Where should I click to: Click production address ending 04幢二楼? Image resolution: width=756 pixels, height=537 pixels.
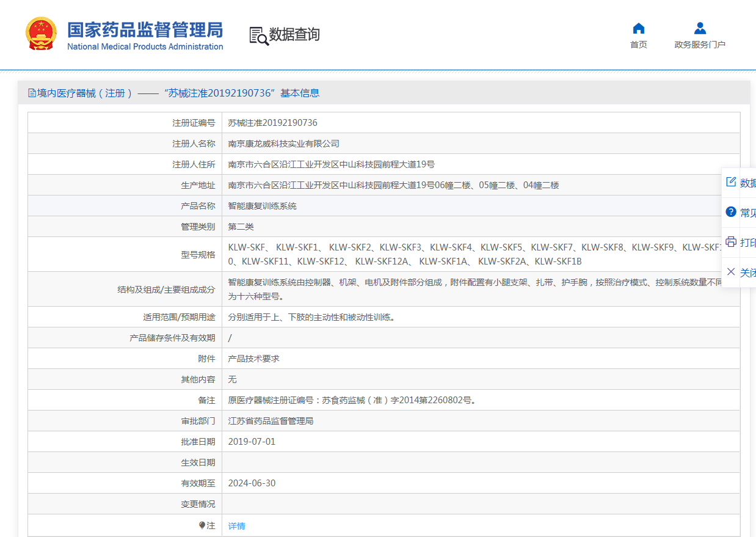click(393, 185)
